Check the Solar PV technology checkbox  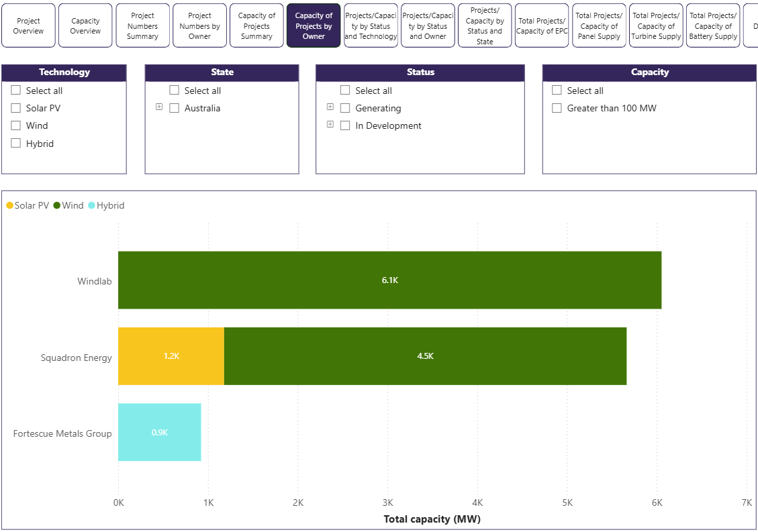pyautogui.click(x=16, y=108)
